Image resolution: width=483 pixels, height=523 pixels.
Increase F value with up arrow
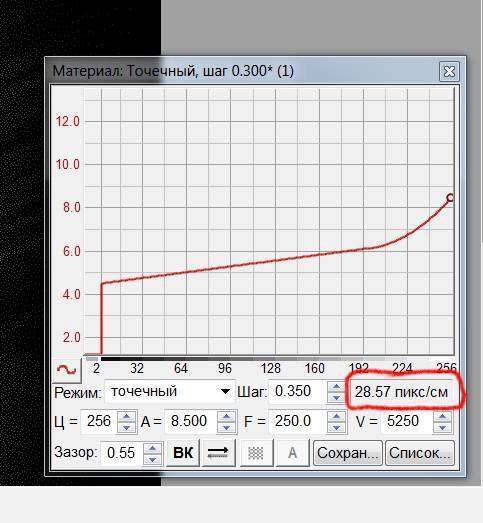coord(337,417)
